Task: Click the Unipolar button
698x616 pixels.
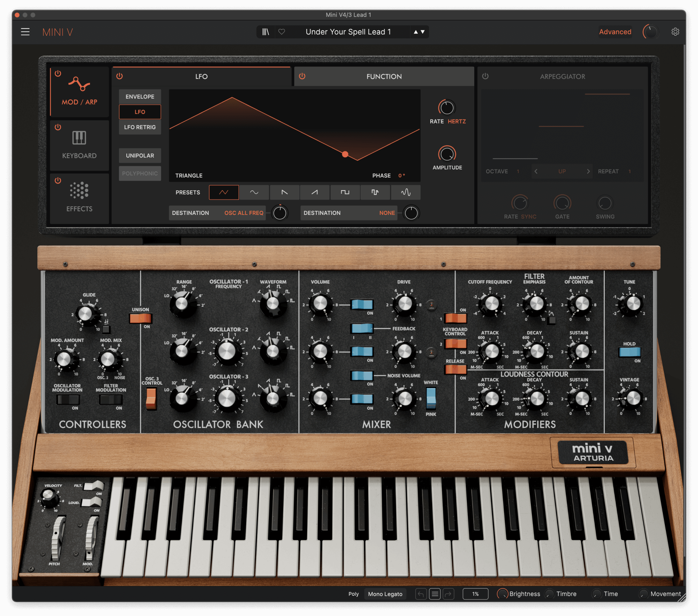Action: pyautogui.click(x=140, y=156)
